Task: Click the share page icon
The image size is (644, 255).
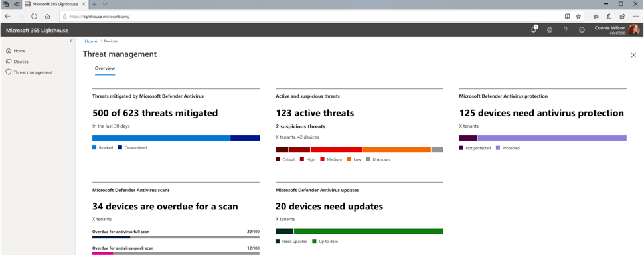Action: click(x=622, y=17)
